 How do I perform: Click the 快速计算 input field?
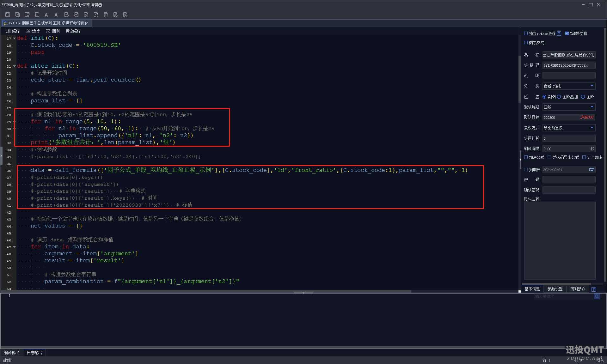569,138
